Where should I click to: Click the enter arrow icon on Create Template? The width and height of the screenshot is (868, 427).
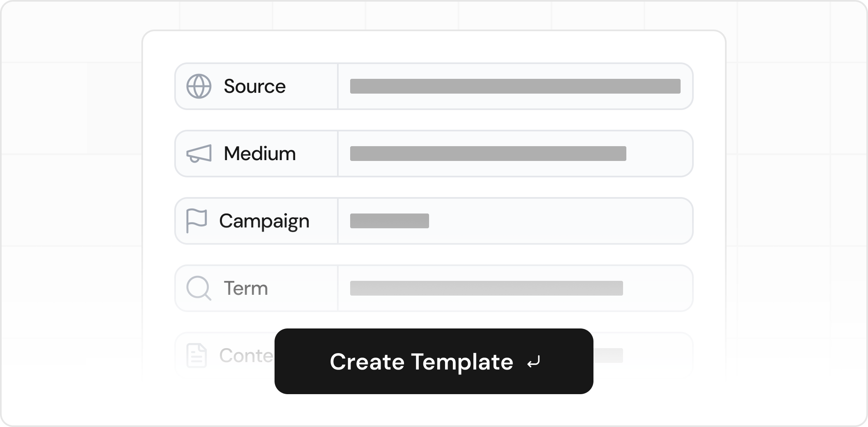click(533, 362)
